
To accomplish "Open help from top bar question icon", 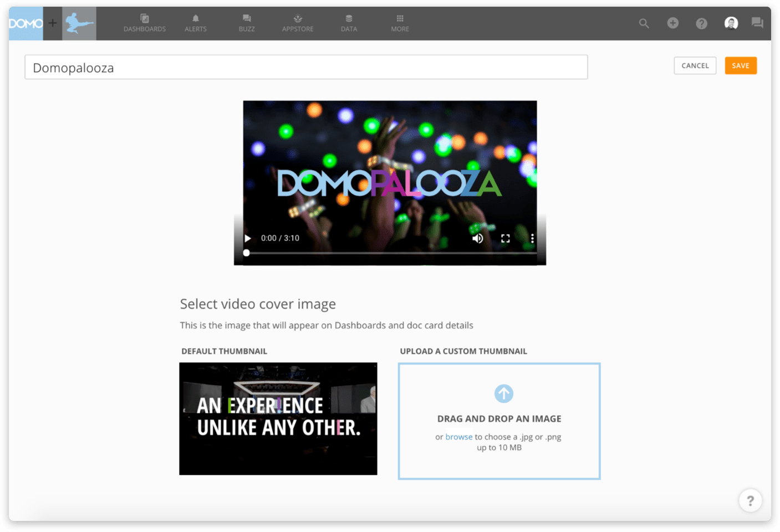I will pos(701,23).
